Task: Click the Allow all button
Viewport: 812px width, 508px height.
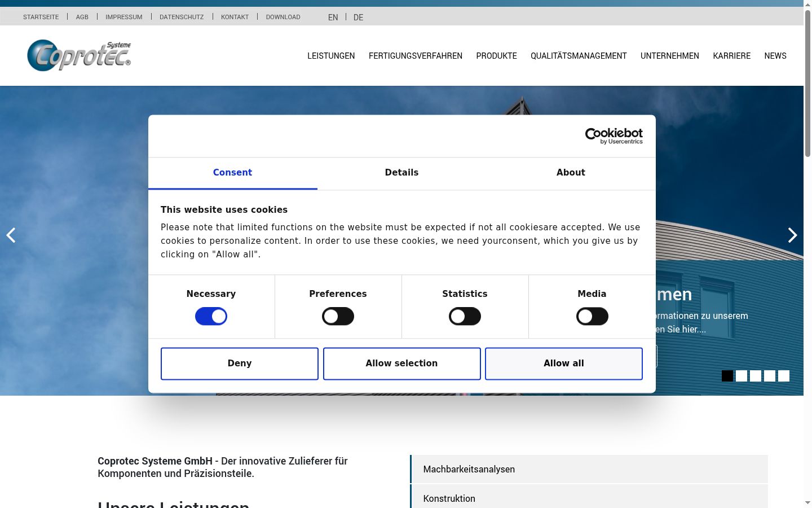Action: coord(564,364)
